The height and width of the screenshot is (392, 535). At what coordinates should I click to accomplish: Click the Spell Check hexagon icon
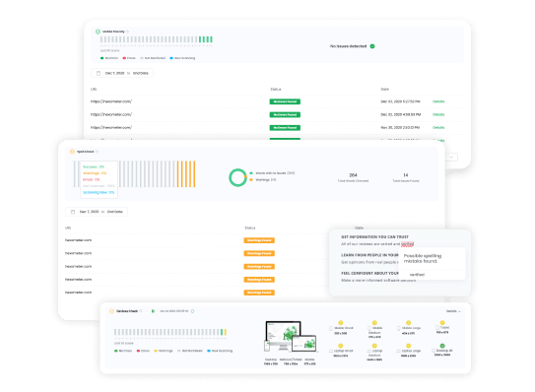(72, 152)
